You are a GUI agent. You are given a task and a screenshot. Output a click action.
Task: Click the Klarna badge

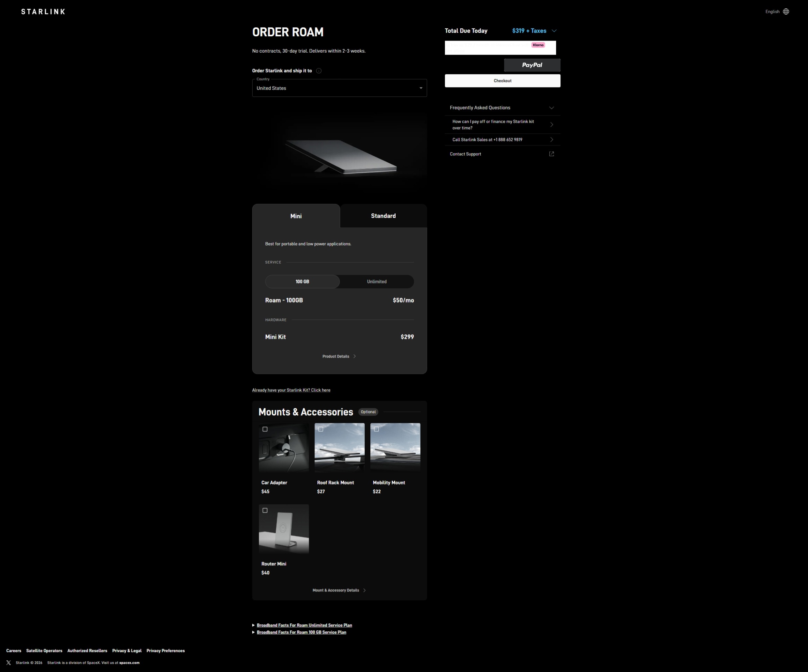(538, 45)
